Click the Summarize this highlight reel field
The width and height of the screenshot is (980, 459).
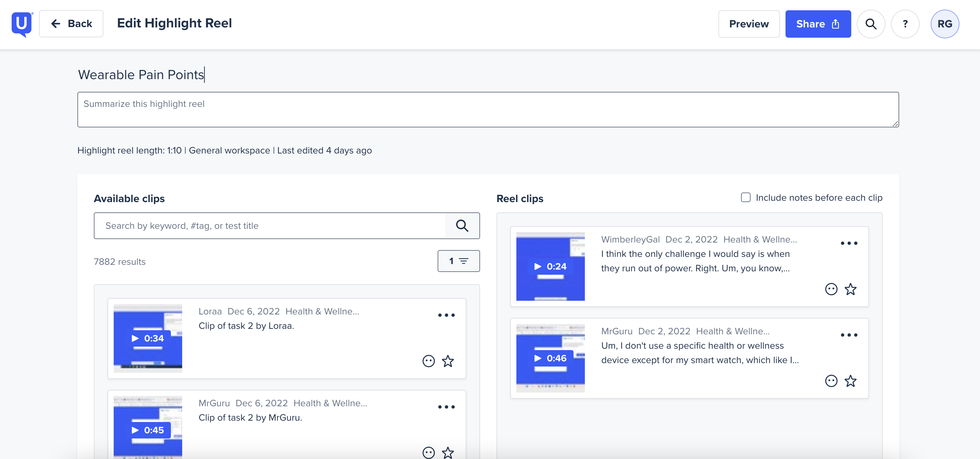tap(488, 110)
